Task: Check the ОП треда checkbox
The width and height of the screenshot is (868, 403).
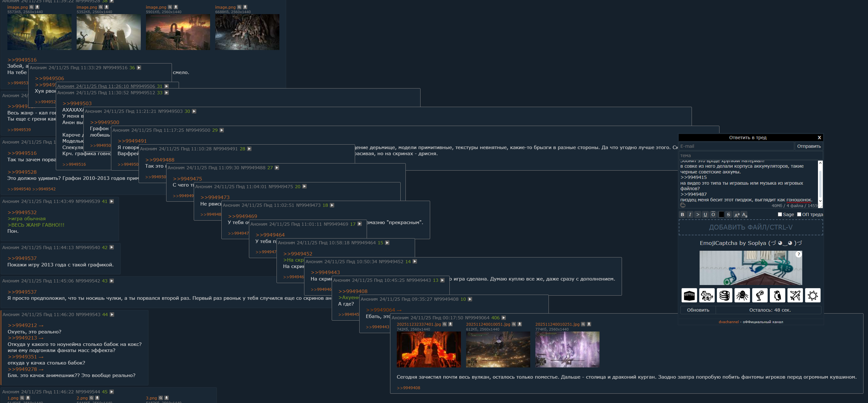Action: click(x=799, y=214)
